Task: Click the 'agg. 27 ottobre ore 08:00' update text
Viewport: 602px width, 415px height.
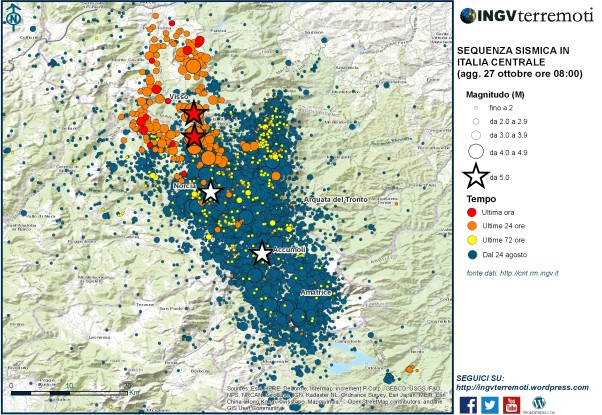Action: point(519,74)
